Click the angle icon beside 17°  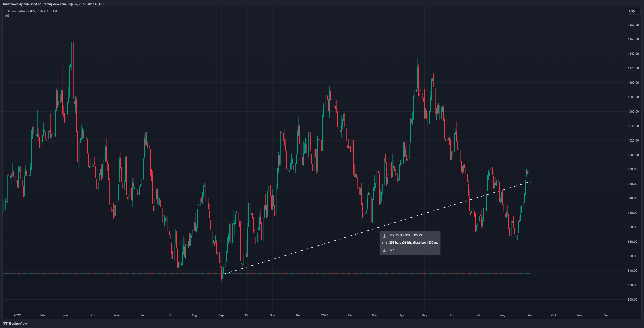(x=385, y=250)
